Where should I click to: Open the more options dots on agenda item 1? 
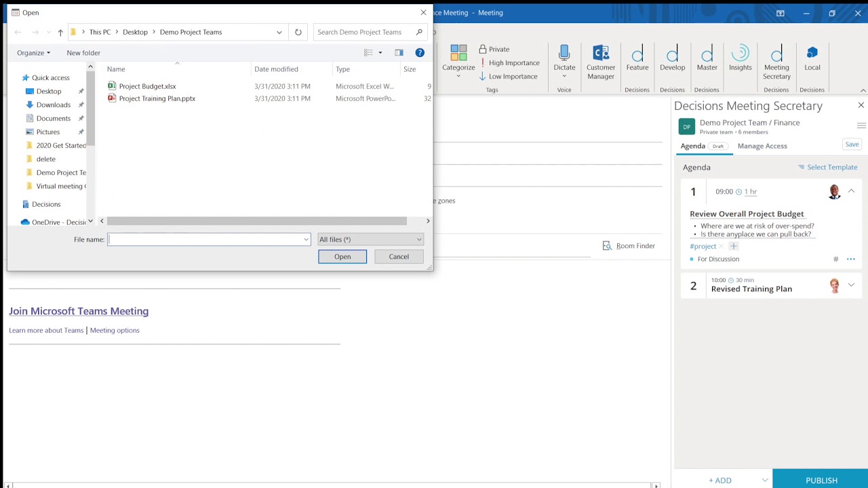click(851, 259)
